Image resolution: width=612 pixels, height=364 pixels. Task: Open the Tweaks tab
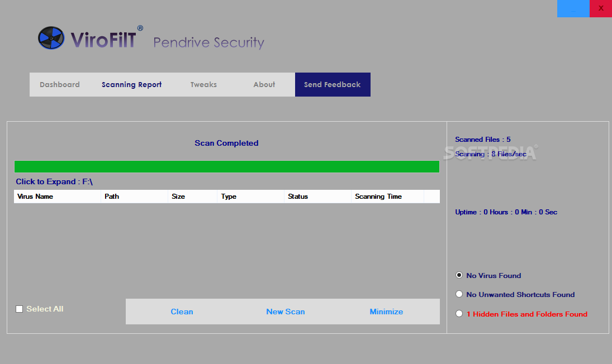[x=203, y=84]
